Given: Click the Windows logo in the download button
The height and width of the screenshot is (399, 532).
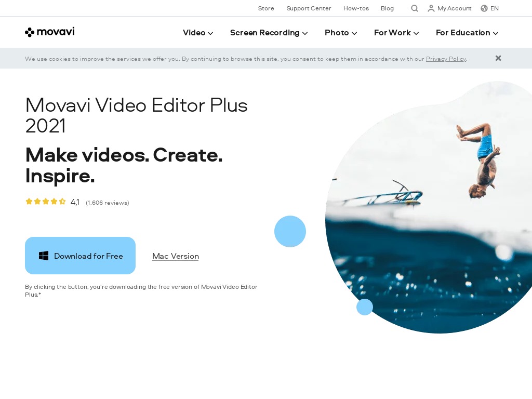Looking at the screenshot, I should coord(44,256).
